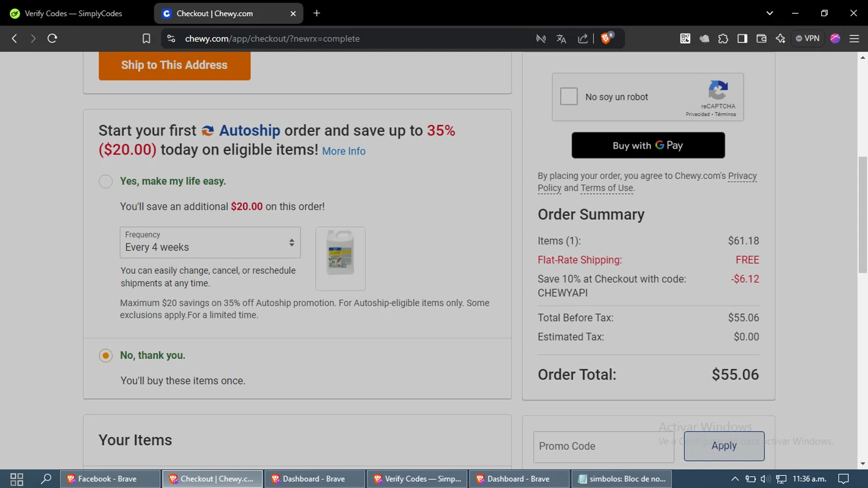Viewport: 868px width, 488px height.
Task: Open simbolos: Bloc de notas taskbar window
Action: [622, 479]
